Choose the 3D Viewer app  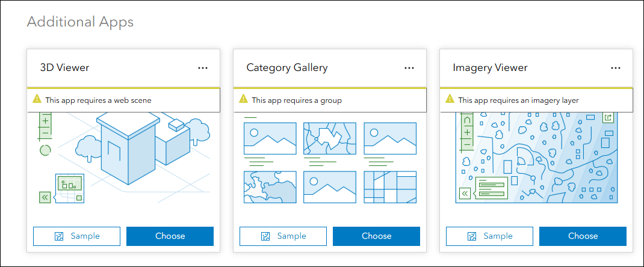170,236
